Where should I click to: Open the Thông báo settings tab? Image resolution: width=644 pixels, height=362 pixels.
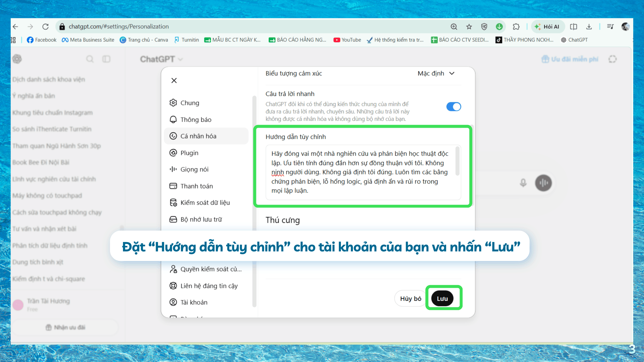[x=206, y=120]
